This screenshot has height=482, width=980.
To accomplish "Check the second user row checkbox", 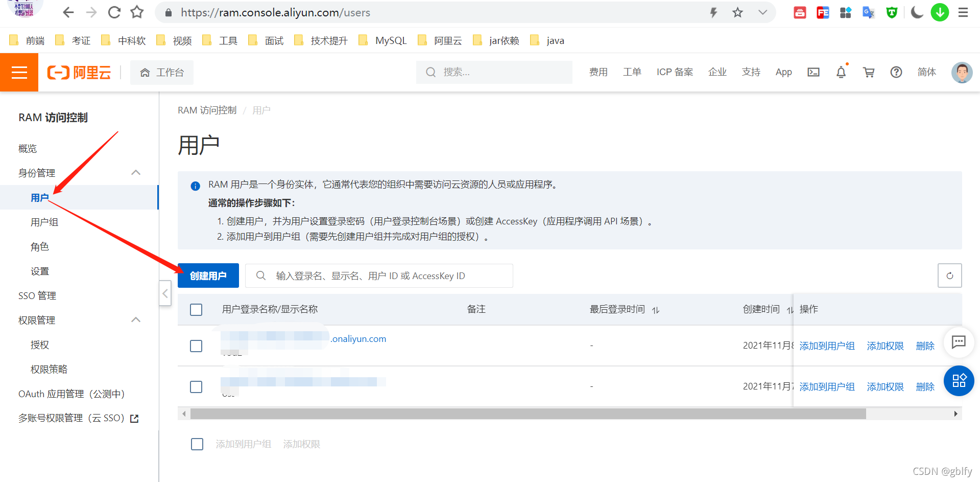I will [x=196, y=387].
